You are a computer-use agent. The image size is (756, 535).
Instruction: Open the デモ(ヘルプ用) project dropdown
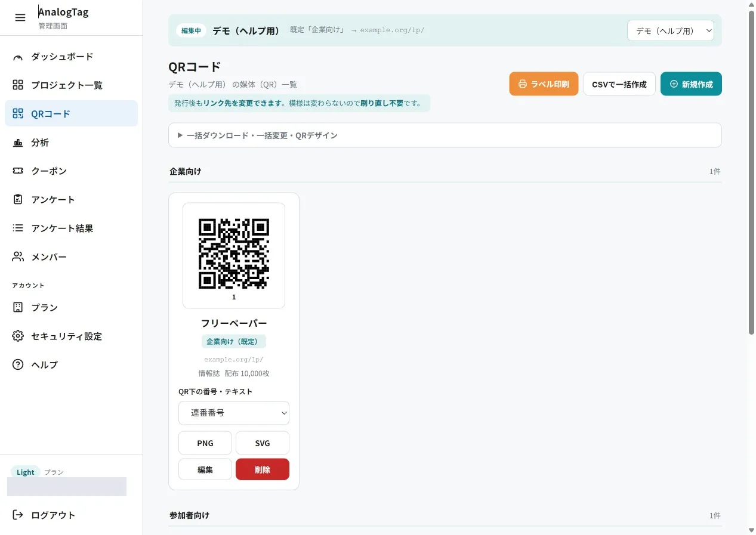[x=671, y=30]
